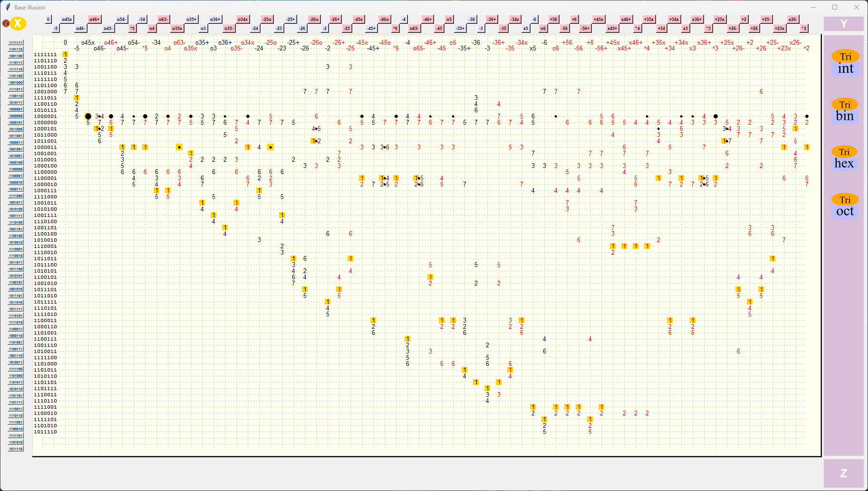Click the pink 'o6' lower row button
This screenshot has width=868, height=491.
(543, 28)
